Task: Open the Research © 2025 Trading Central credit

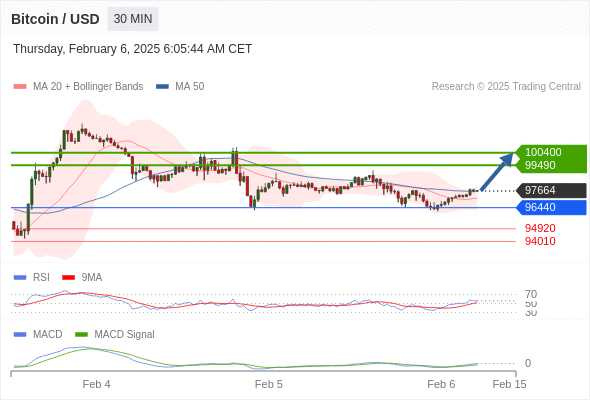Action: point(506,87)
